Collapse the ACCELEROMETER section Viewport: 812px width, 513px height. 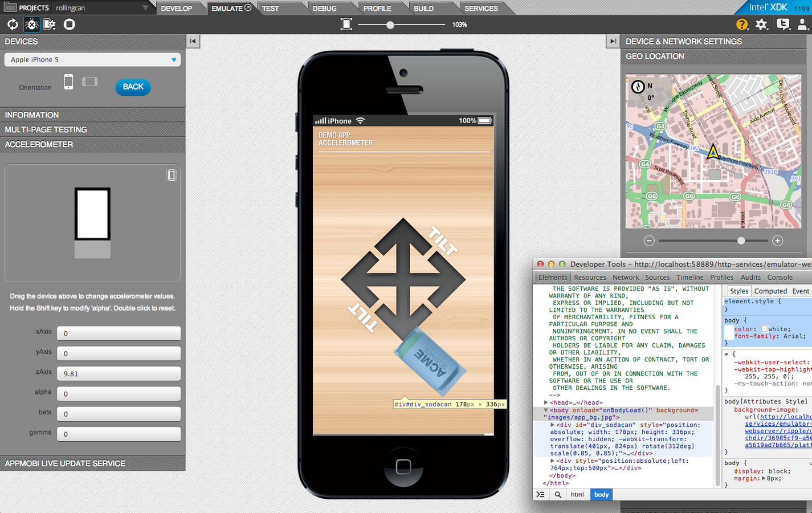[x=92, y=144]
